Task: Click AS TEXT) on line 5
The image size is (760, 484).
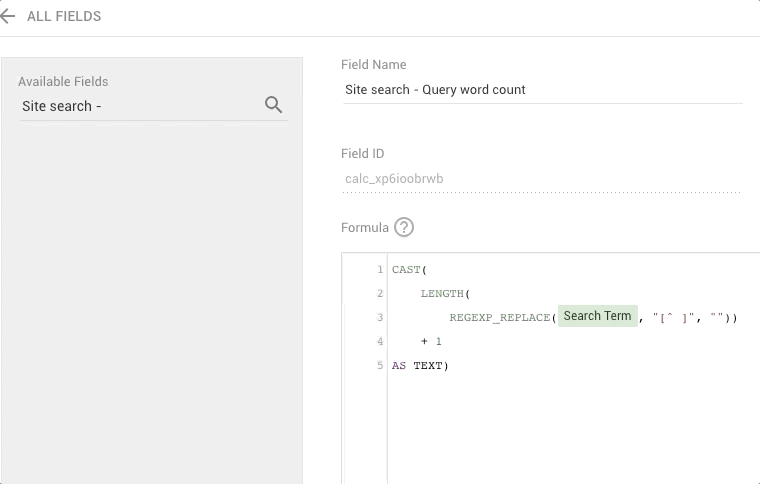Action: [x=420, y=366]
